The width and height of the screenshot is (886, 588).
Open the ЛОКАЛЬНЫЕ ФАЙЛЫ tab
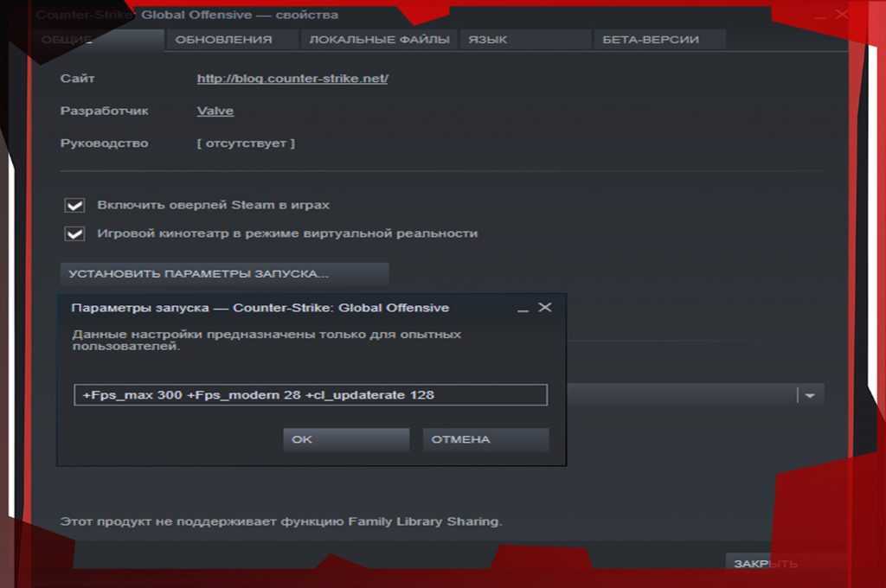[x=379, y=40]
